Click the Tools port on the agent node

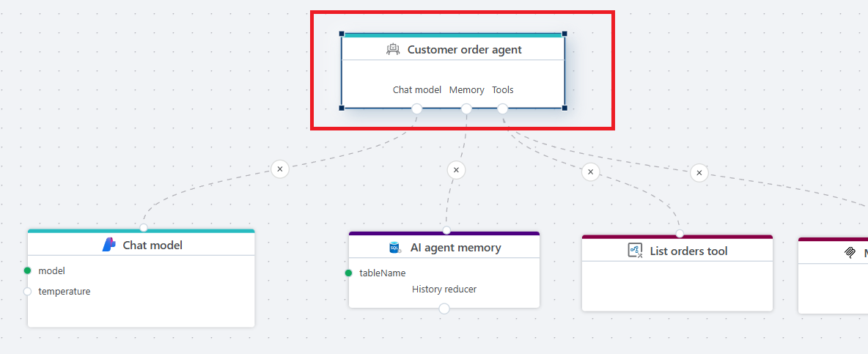(502, 108)
